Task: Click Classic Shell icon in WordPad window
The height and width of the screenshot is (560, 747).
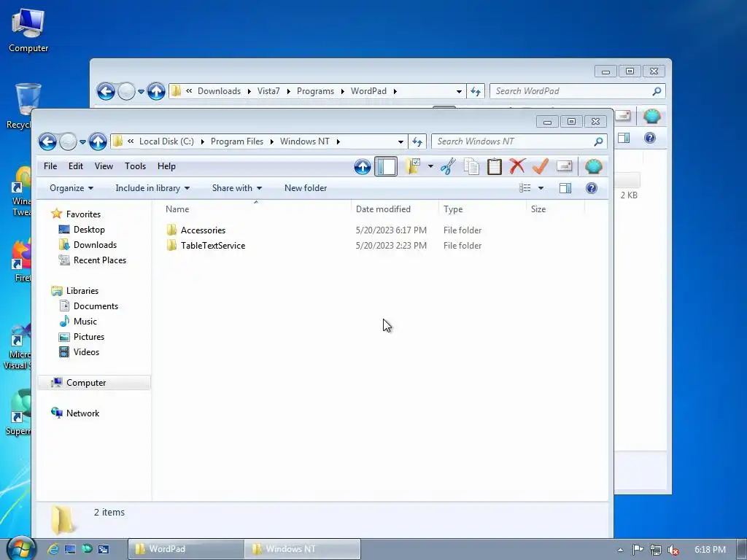Action: [x=651, y=116]
